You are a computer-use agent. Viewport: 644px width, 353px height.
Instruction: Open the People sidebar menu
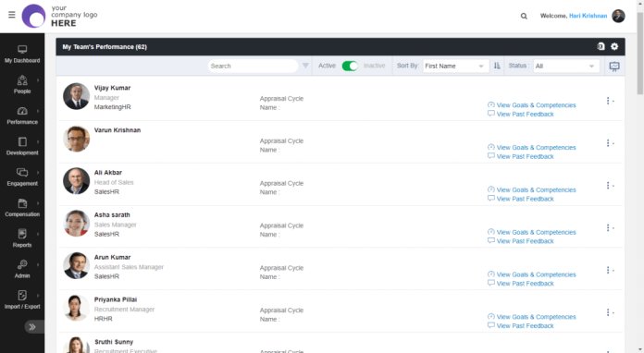(x=22, y=84)
